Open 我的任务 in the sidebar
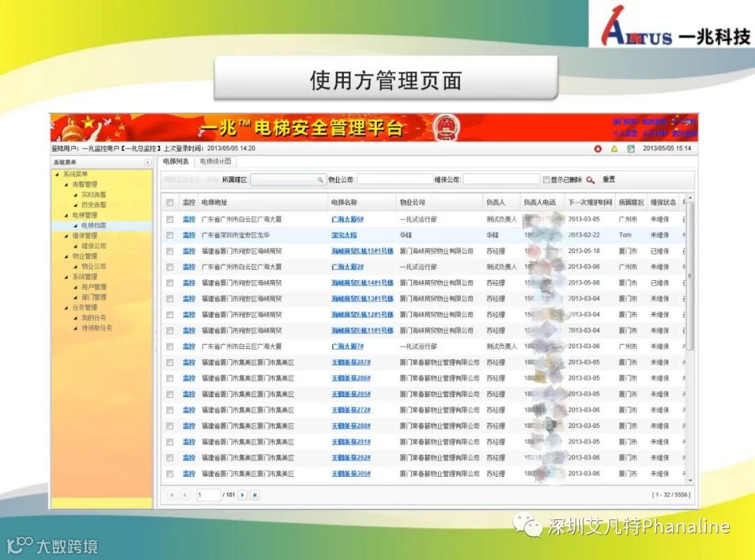 pyautogui.click(x=94, y=318)
